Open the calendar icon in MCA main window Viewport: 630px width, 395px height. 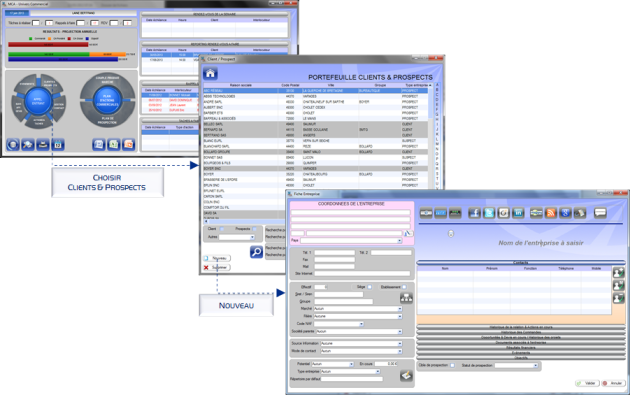pyautogui.click(x=58, y=145)
